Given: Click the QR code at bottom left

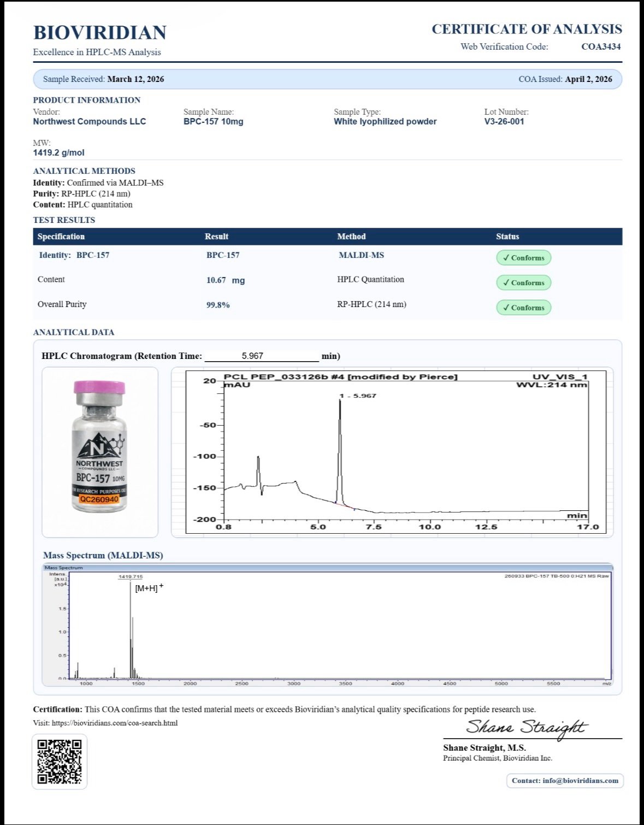Looking at the screenshot, I should pyautogui.click(x=60, y=761).
